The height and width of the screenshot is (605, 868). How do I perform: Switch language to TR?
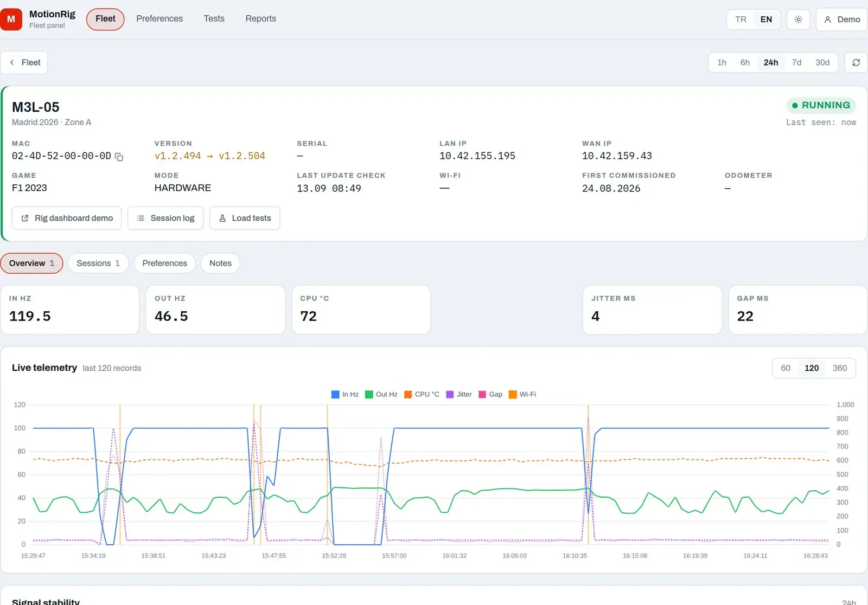pos(741,20)
